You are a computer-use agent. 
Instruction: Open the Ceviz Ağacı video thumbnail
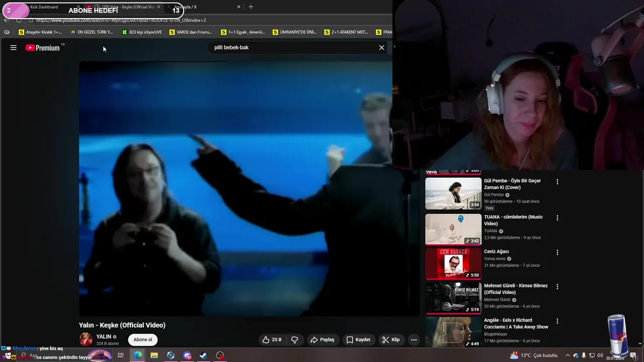tap(453, 263)
